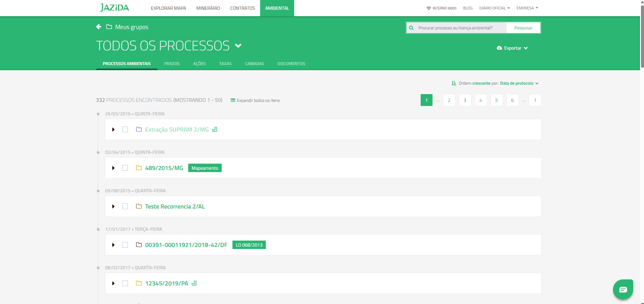This screenshot has height=304, width=644.
Task: Tick the checkbox for 12345/2019/PA
Action: coord(125,283)
